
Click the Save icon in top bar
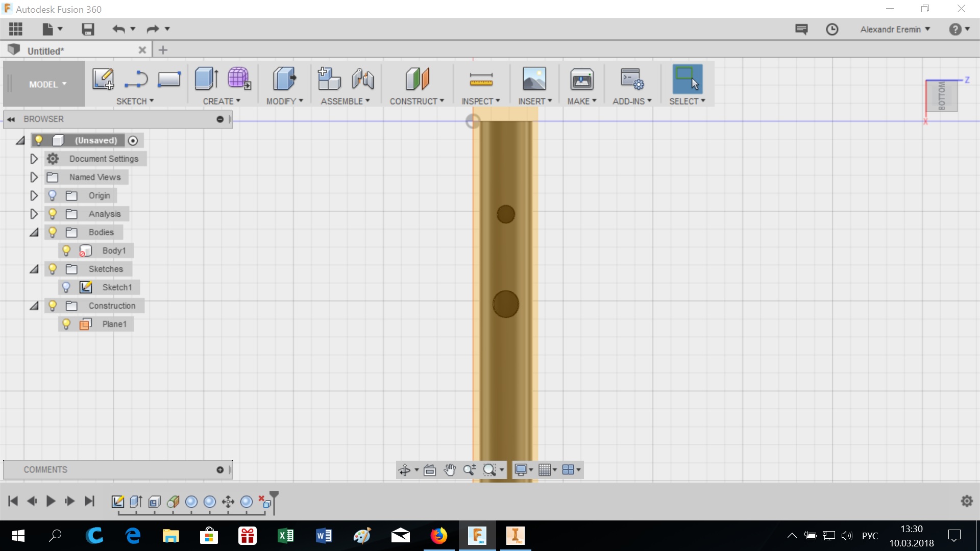coord(88,29)
